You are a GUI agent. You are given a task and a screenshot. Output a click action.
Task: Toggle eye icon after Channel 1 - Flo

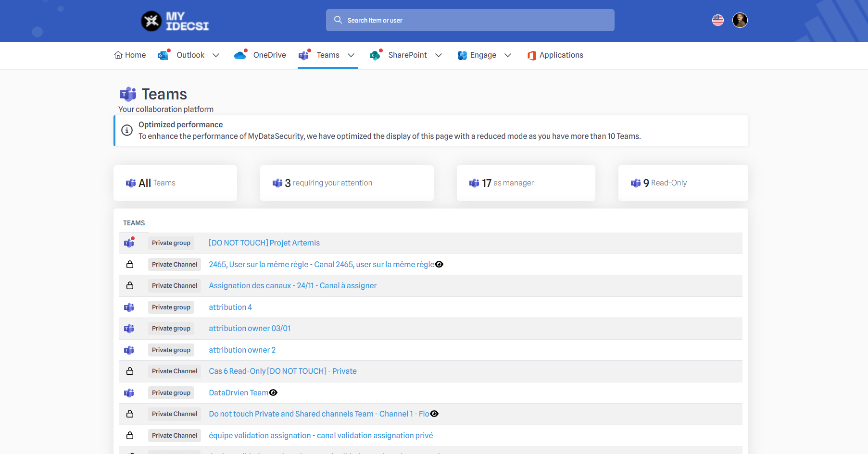pos(434,414)
